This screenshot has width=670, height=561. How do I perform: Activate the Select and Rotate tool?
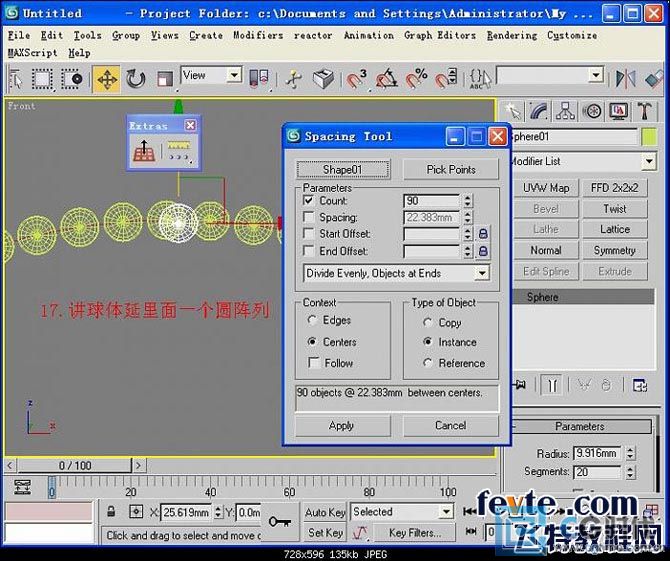pos(135,79)
